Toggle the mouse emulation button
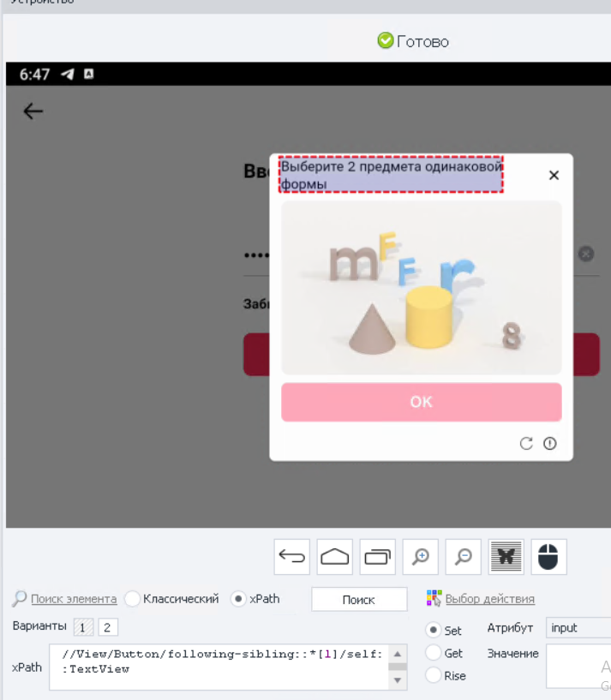611x700 pixels. tap(549, 557)
